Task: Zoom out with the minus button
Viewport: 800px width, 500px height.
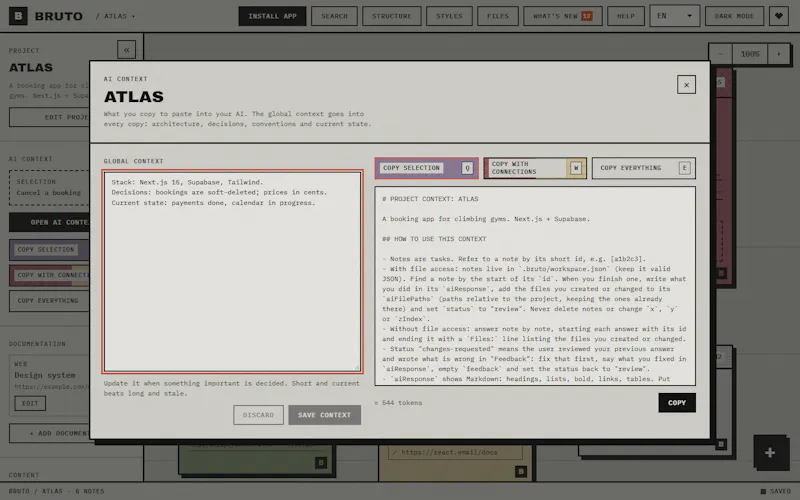Action: 720,54
